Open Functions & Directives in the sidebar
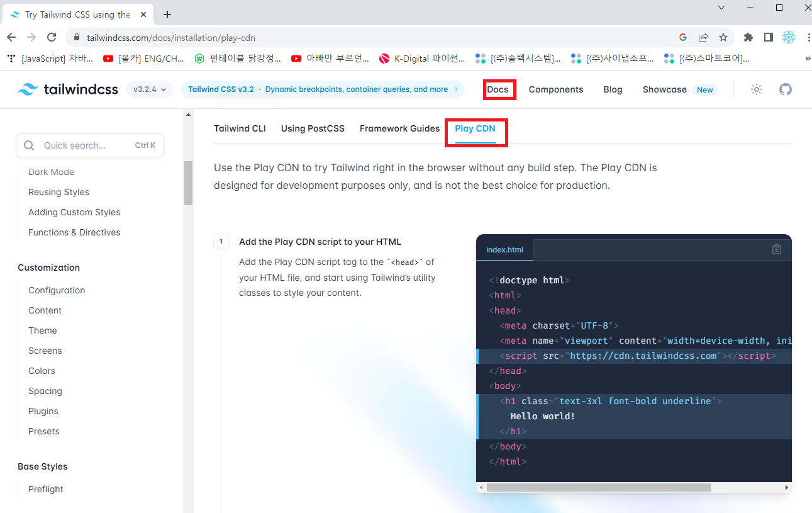 74,232
